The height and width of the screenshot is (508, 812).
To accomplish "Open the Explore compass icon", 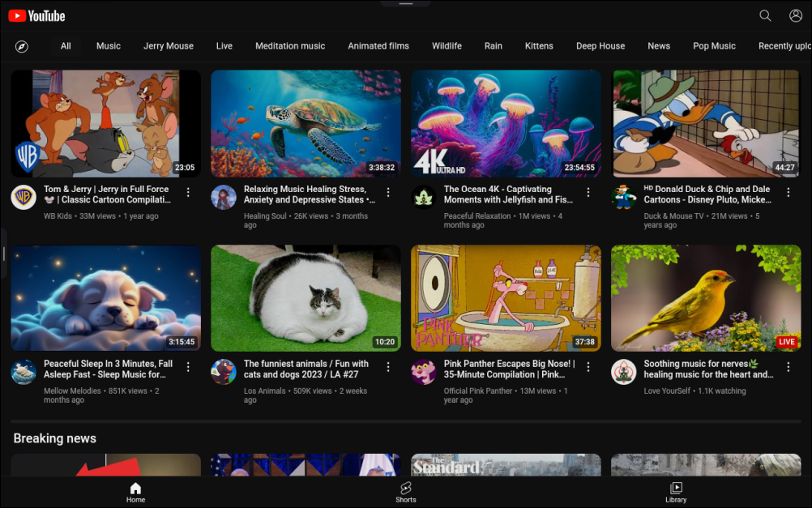I will pyautogui.click(x=22, y=46).
